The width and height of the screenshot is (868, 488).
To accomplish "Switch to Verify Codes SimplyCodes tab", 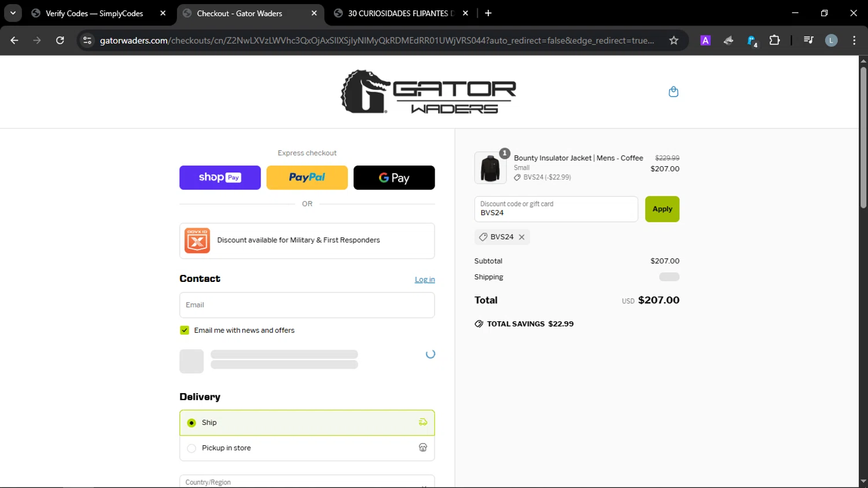I will (x=94, y=13).
